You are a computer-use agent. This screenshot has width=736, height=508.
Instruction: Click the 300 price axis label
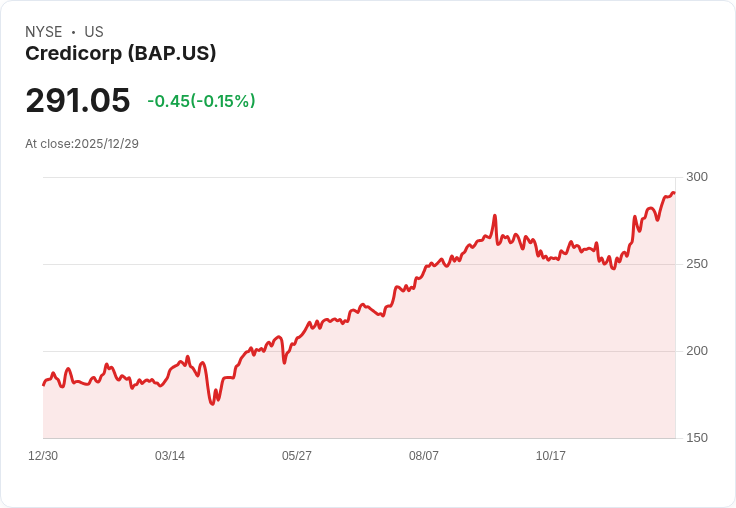point(697,177)
